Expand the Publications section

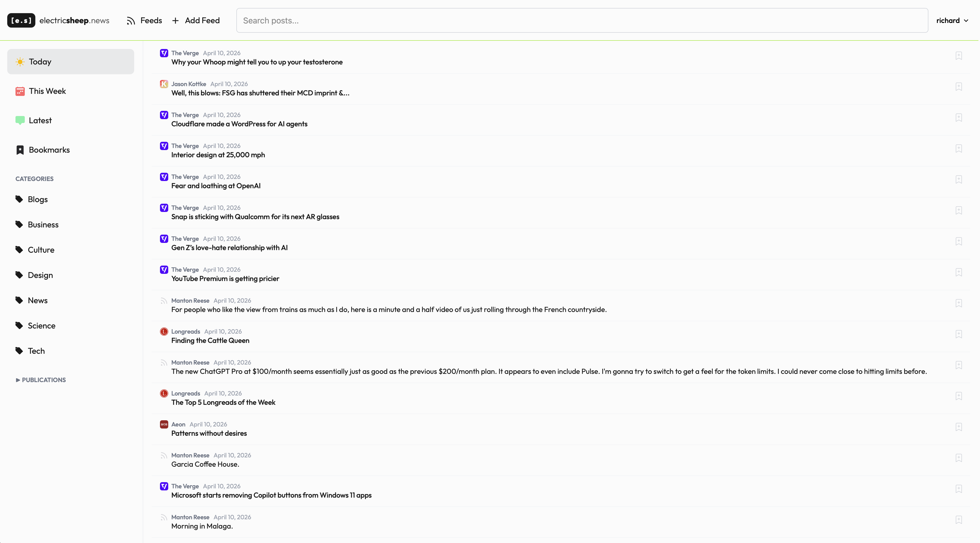[x=41, y=380]
